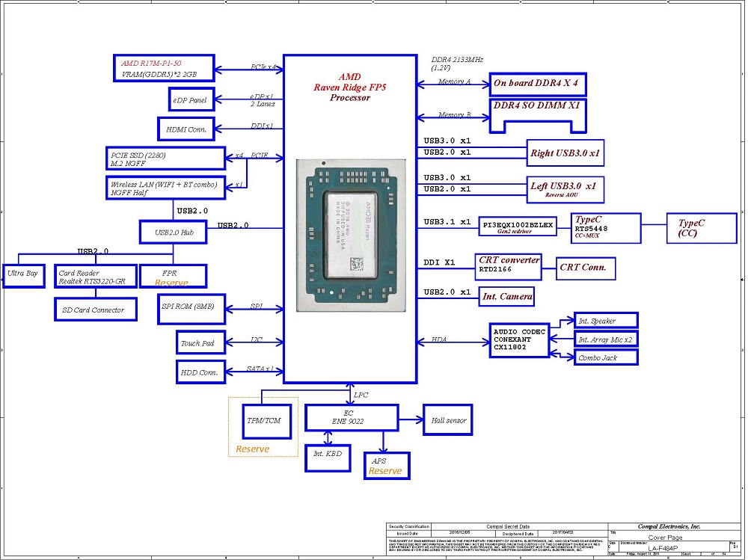
Task: Click the Cover Page title in title block
Action: click(665, 538)
